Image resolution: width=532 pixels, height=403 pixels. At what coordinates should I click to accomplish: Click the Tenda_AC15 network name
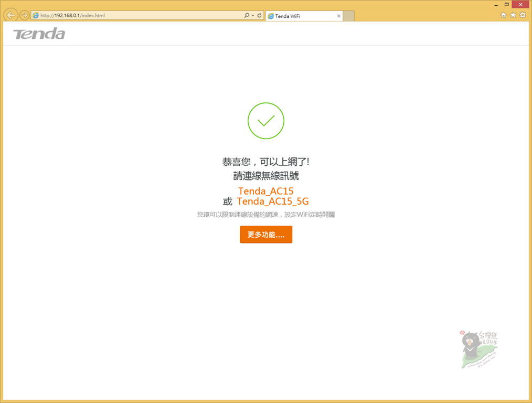[x=265, y=191]
